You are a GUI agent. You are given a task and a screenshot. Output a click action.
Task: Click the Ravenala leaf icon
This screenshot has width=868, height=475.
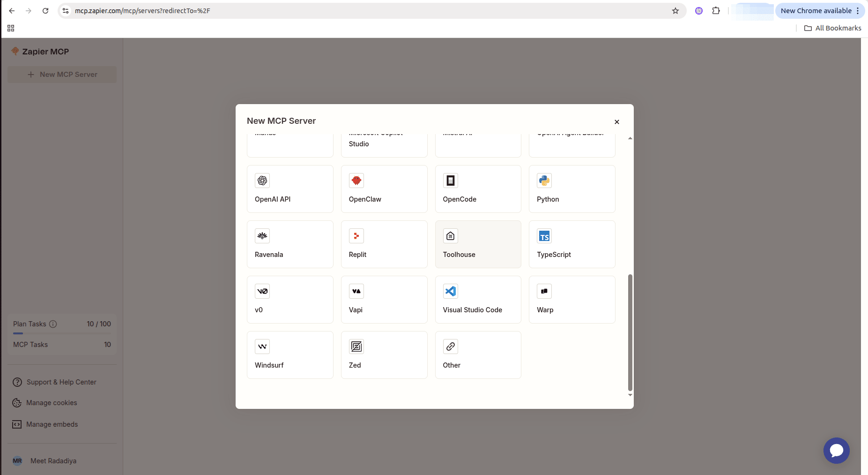coord(262,236)
